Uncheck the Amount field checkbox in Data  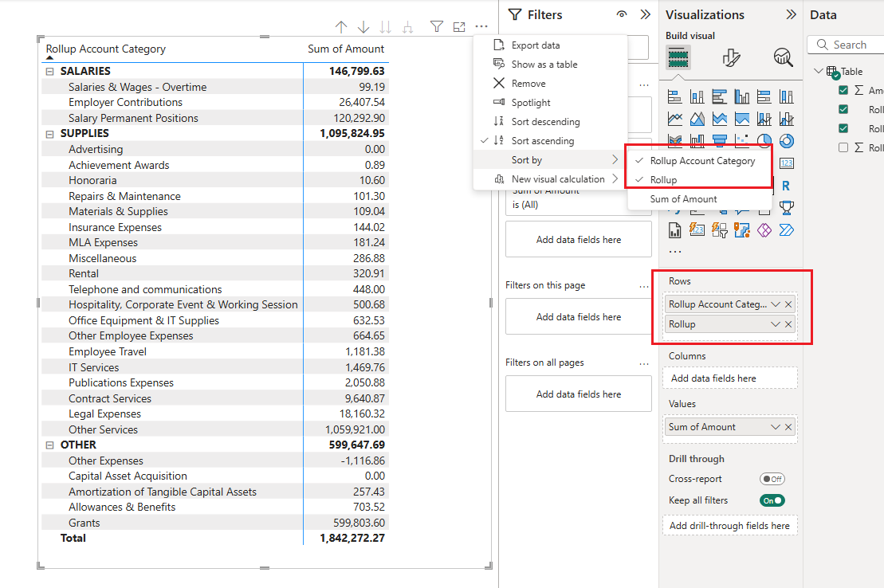click(843, 90)
